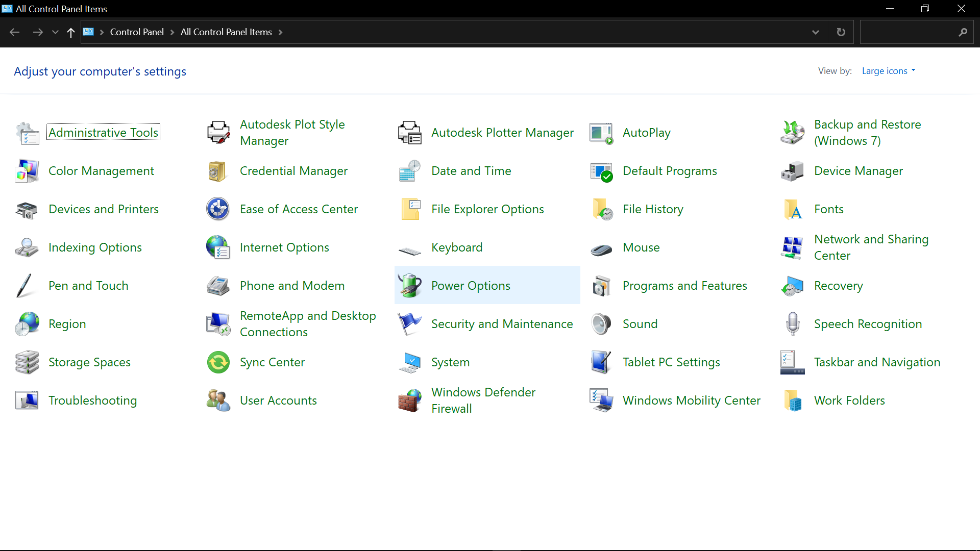The image size is (980, 551).
Task: Expand the chevron before Control Panel breadcrumb
Action: pos(102,32)
